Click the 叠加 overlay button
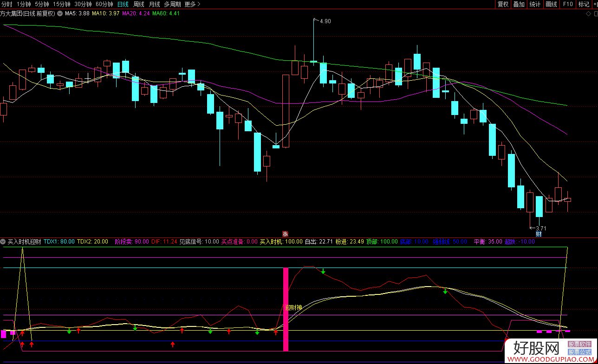The image size is (598, 364). [519, 4]
